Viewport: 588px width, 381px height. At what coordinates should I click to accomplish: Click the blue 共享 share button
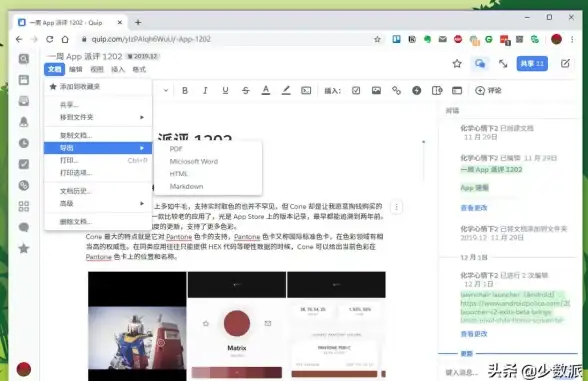[x=532, y=64]
